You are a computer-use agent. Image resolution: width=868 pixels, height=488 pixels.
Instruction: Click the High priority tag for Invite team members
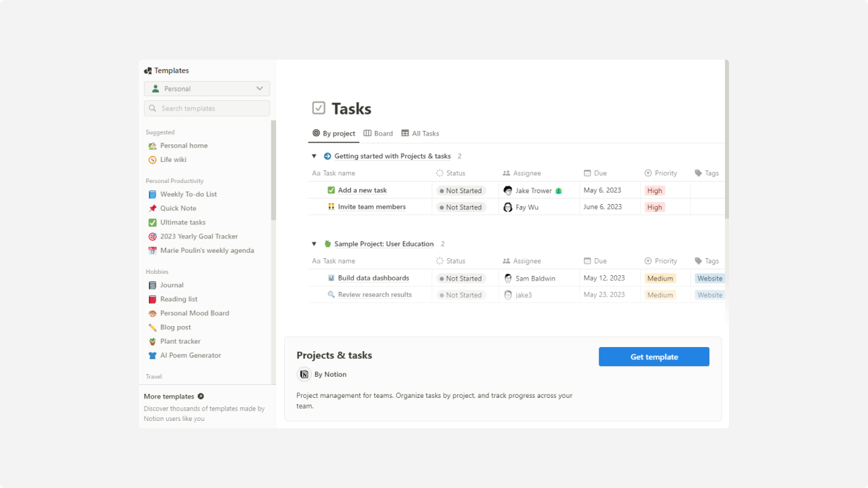coord(654,207)
